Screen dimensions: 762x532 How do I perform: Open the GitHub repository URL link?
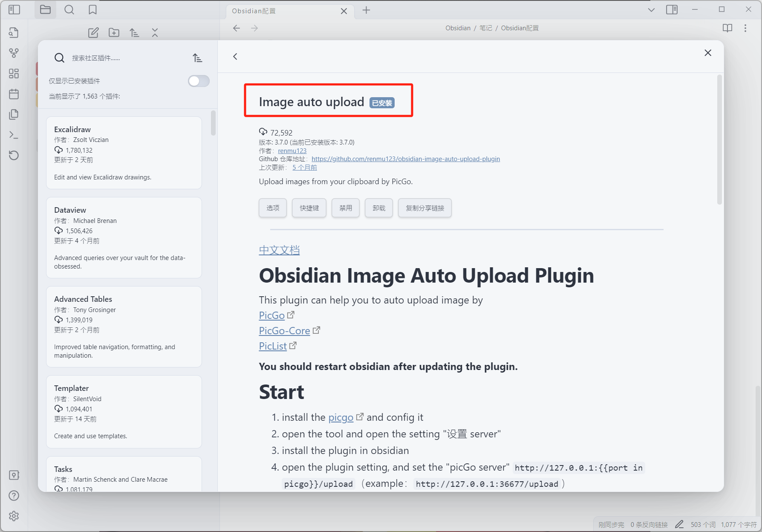click(406, 159)
